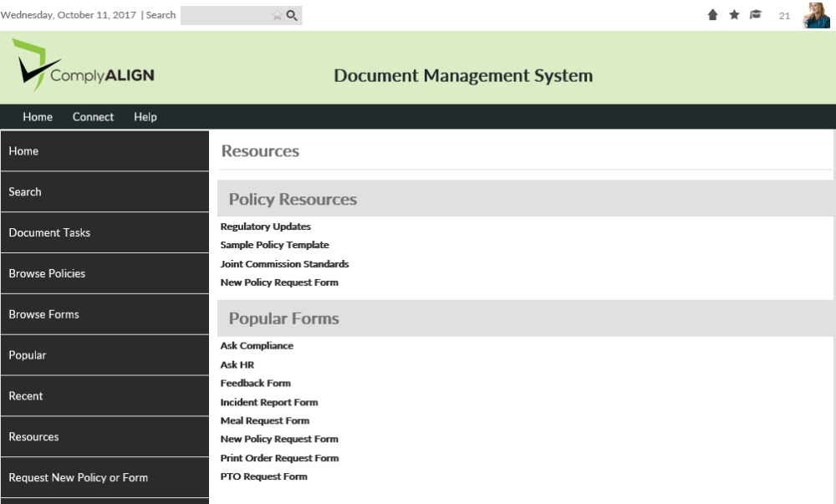
Task: Open the Incident Report Form
Action: tap(269, 402)
